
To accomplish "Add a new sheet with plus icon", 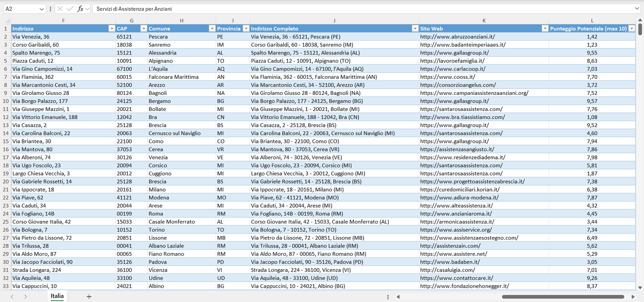I will point(89,297).
